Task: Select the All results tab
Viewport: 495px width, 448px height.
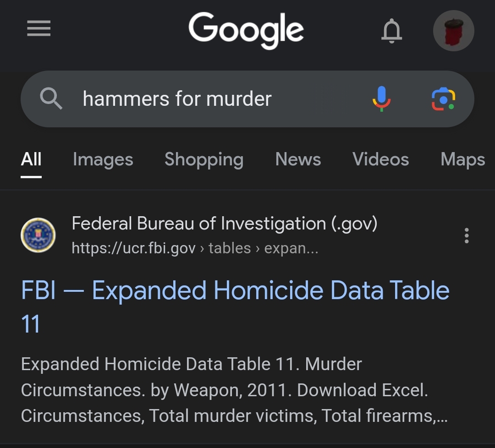Action: point(31,159)
